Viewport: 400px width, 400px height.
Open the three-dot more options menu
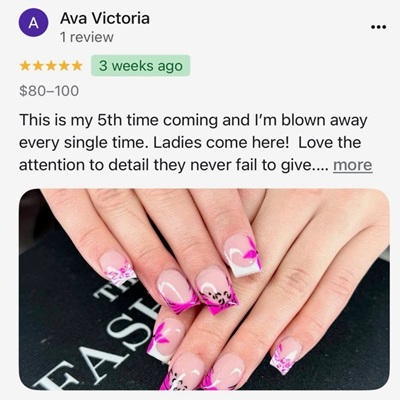click(x=378, y=27)
